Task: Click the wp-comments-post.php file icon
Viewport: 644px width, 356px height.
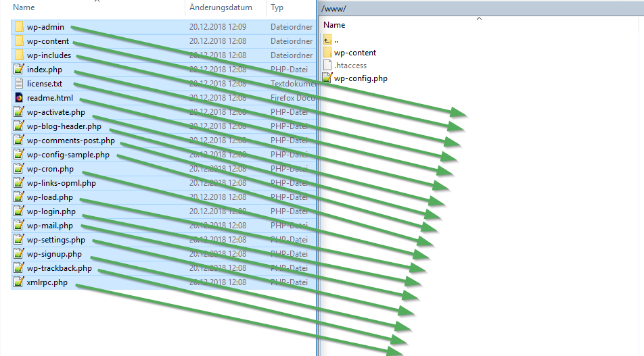Action: click(19, 141)
